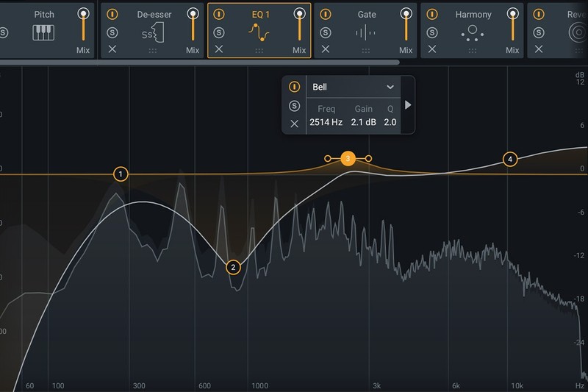The height and width of the screenshot is (392, 588).
Task: Click the Gate Mix slider
Action: 406,24
